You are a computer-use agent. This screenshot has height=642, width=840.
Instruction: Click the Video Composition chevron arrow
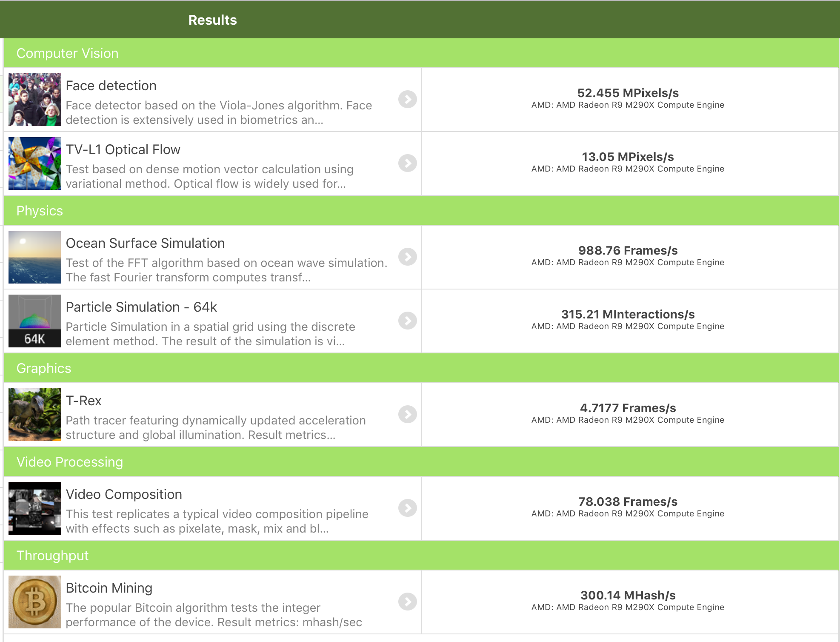[408, 508]
